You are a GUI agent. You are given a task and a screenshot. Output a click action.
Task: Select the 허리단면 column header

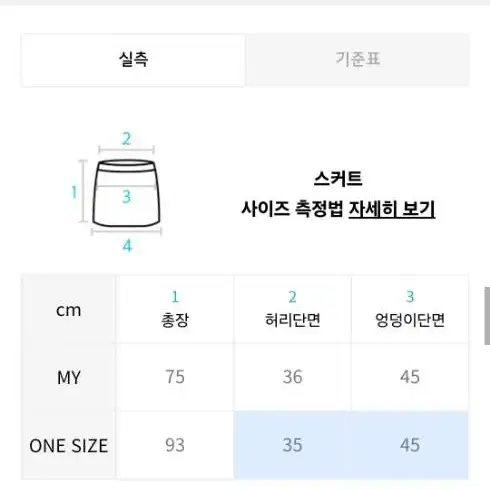293,309
